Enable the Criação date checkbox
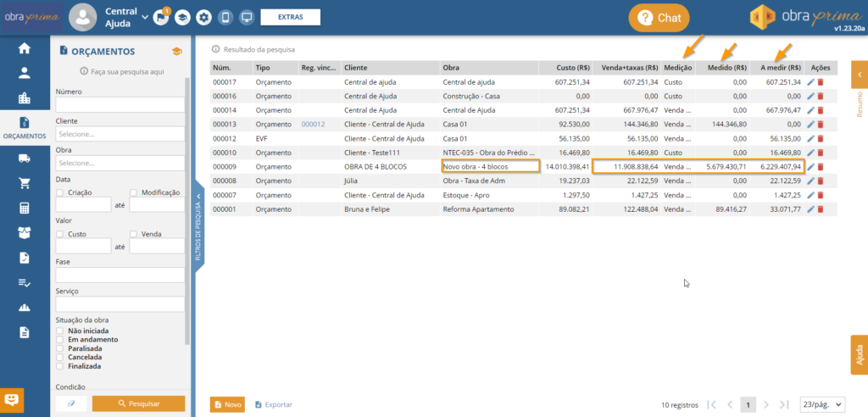 60,192
